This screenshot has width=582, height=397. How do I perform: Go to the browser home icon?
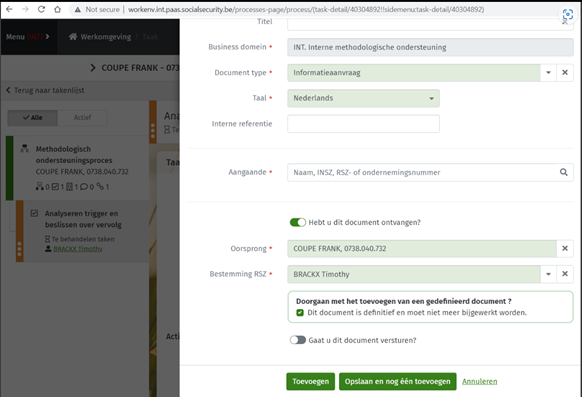(58, 9)
